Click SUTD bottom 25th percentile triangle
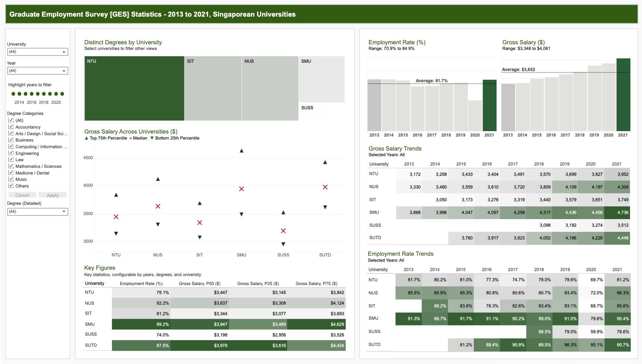 [x=325, y=207]
